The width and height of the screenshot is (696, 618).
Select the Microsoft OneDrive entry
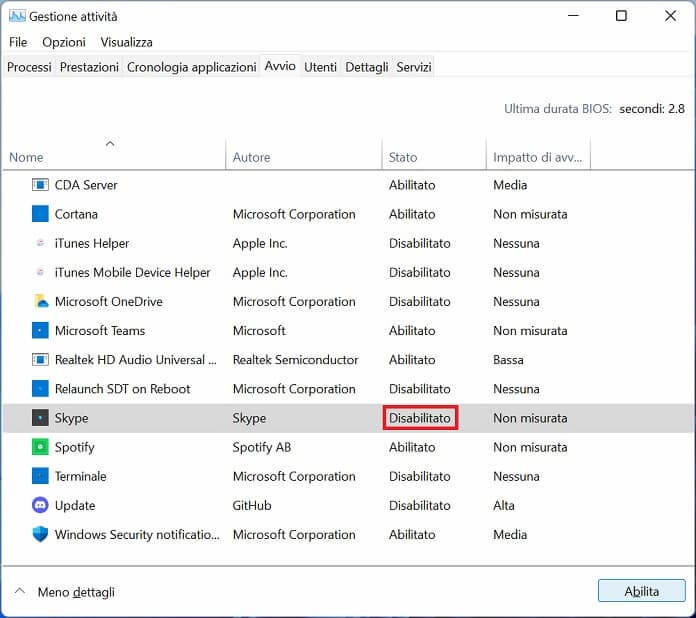tap(109, 301)
